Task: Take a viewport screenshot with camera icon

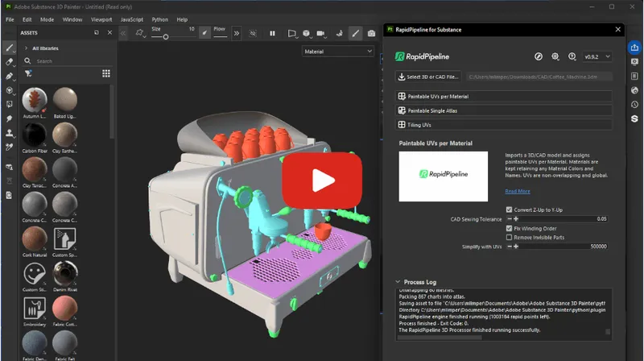Action: pos(371,33)
